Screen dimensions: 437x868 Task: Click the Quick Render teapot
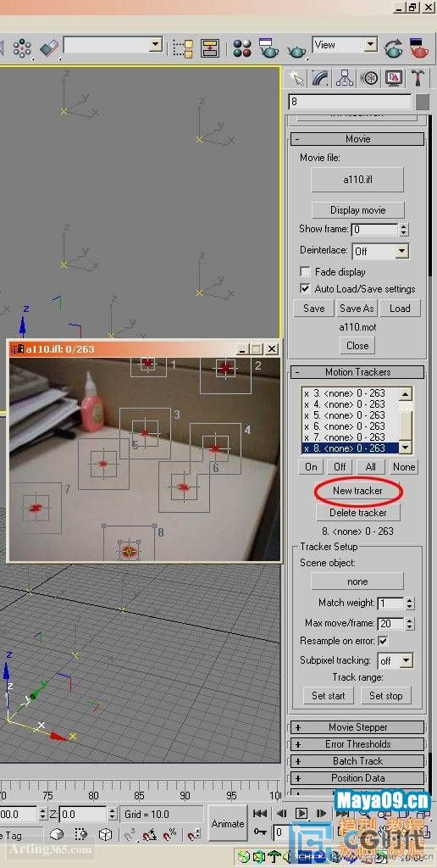pyautogui.click(x=296, y=50)
